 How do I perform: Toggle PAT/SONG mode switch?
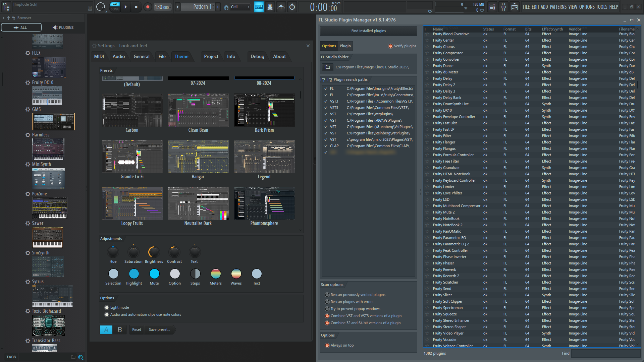[115, 7]
